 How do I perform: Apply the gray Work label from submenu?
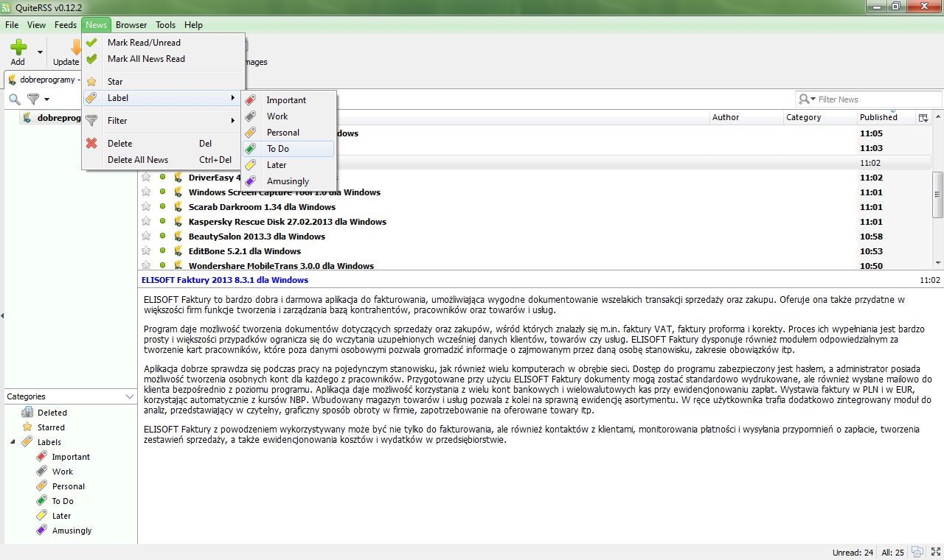tap(288, 116)
